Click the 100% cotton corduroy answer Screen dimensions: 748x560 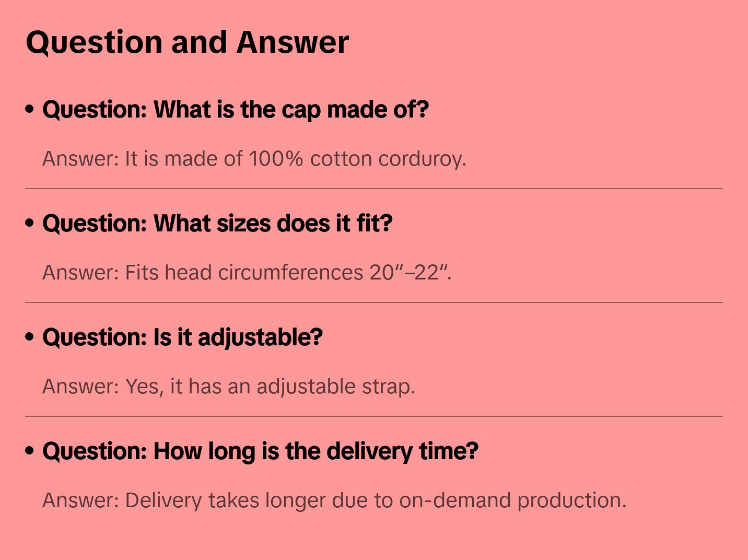pyautogui.click(x=254, y=159)
